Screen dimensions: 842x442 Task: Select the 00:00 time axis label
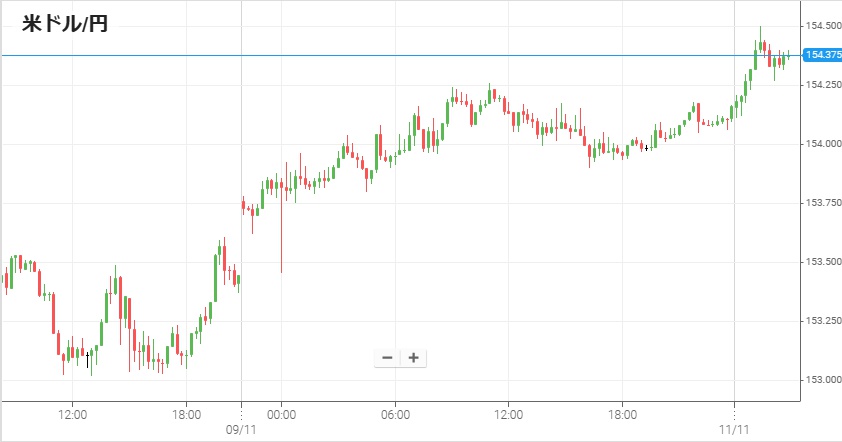tap(281, 413)
